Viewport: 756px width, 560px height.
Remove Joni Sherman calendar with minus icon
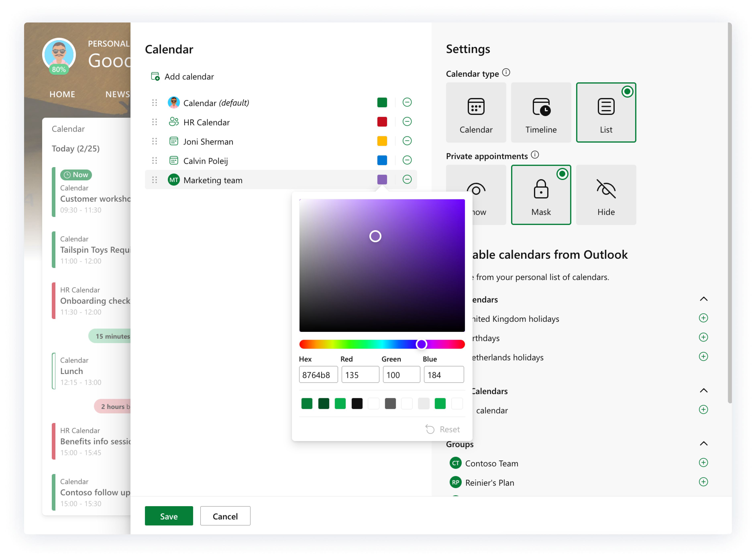pos(407,141)
